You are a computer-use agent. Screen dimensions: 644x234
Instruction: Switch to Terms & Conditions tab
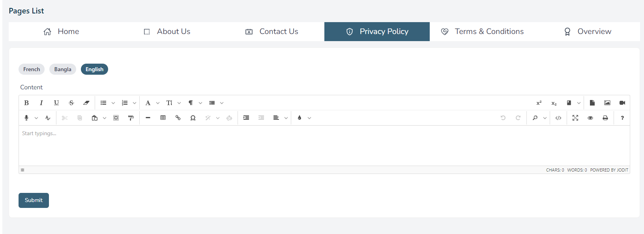pos(482,32)
